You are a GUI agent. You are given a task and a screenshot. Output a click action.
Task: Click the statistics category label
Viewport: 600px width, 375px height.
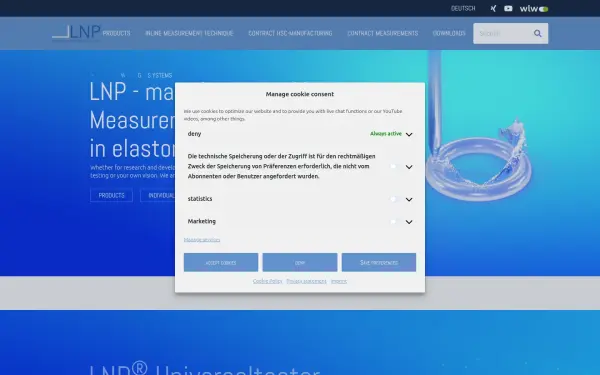[200, 199]
